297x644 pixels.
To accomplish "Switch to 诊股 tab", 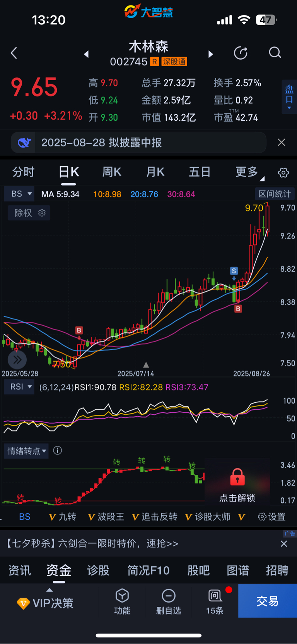I will pyautogui.click(x=98, y=570).
